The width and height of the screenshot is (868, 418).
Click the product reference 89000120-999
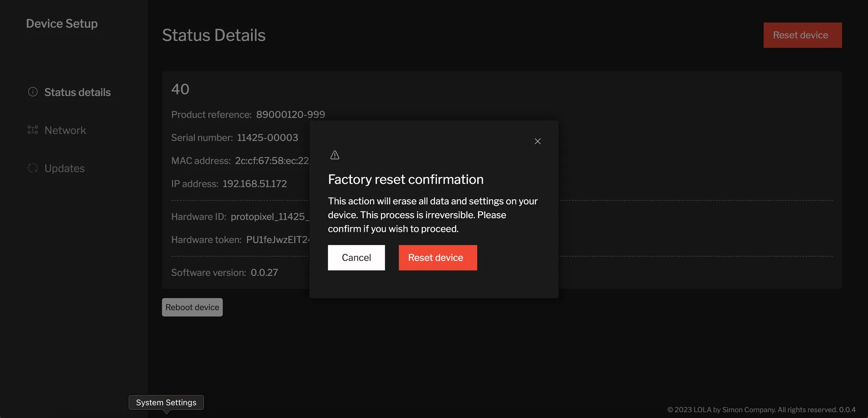(x=290, y=115)
